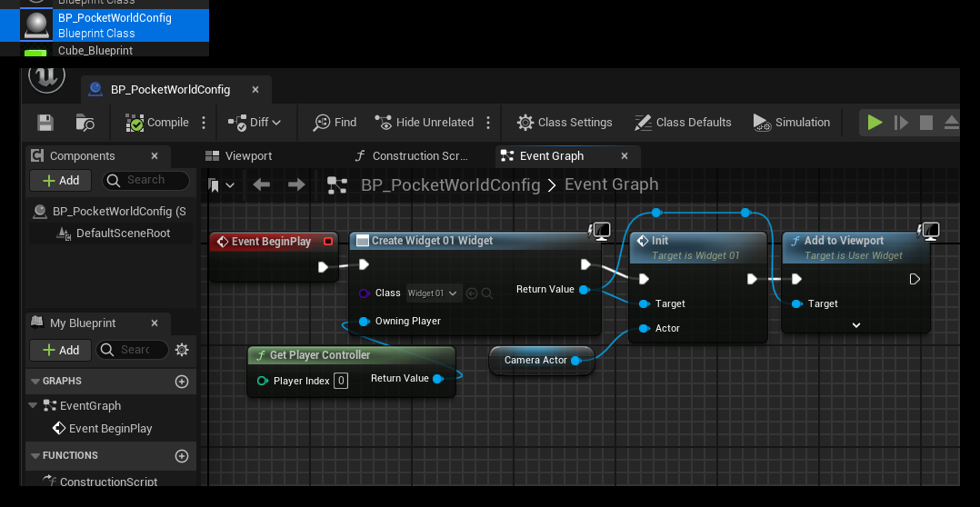Click the Init node Target pin
Image resolution: width=980 pixels, height=507 pixels.
pos(645,304)
